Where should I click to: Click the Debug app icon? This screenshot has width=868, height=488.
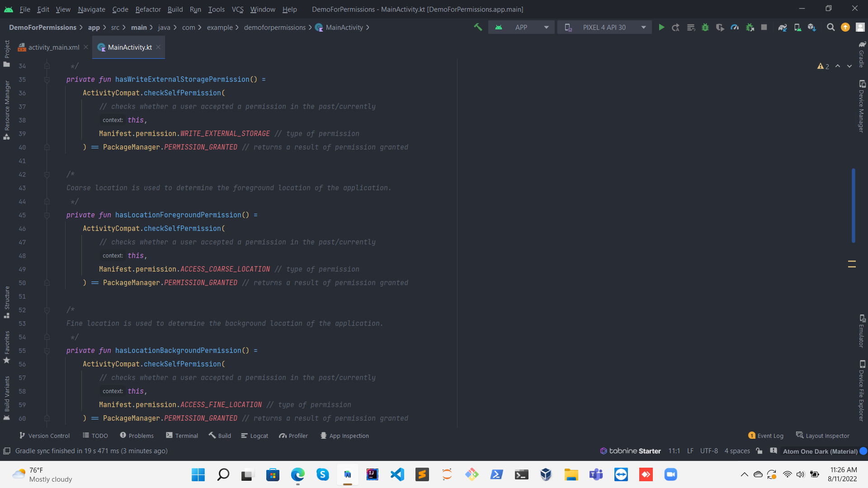[705, 27]
